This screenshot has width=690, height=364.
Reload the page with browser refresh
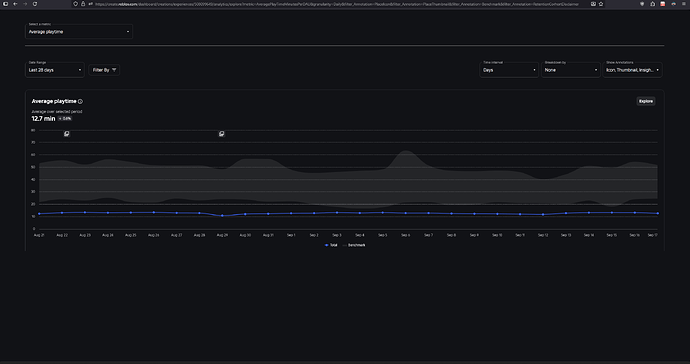click(35, 4)
